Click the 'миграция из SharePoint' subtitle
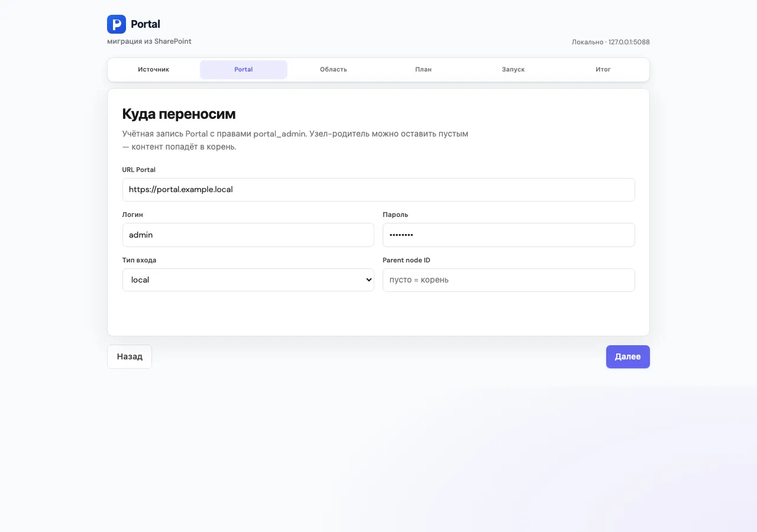The width and height of the screenshot is (757, 532). coord(149,41)
